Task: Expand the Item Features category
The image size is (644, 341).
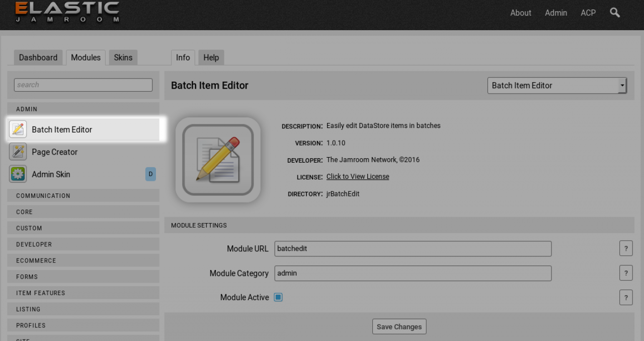Action: (83, 293)
